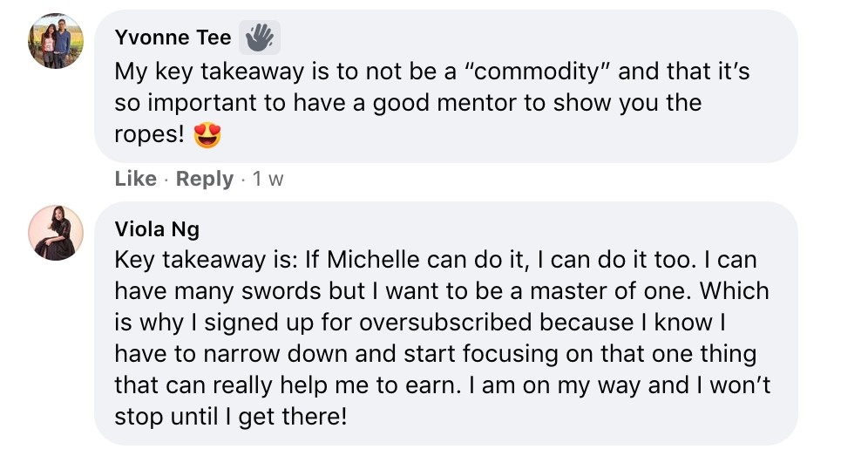The width and height of the screenshot is (868, 449).
Task: Click the Viola Ng name link
Action: 157,229
